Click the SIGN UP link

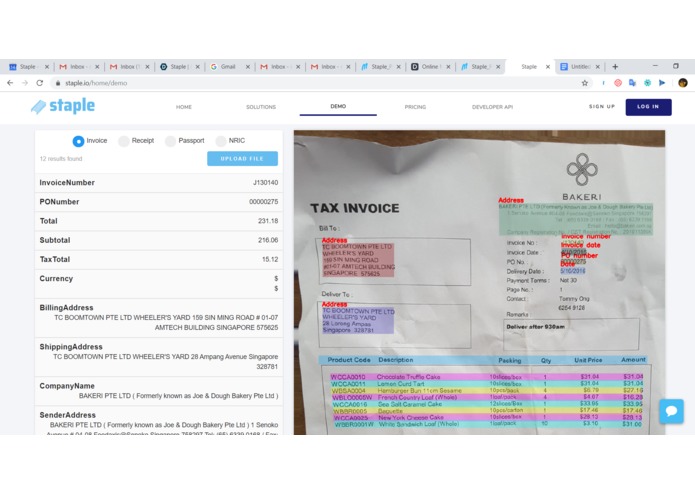601,107
